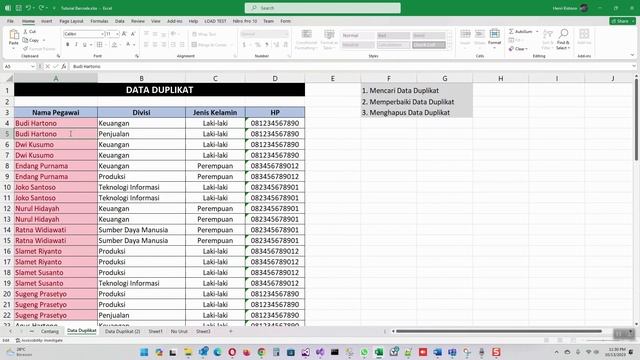The width and height of the screenshot is (640, 360).
Task: Click the Comma Style icon
Action: coord(267,44)
